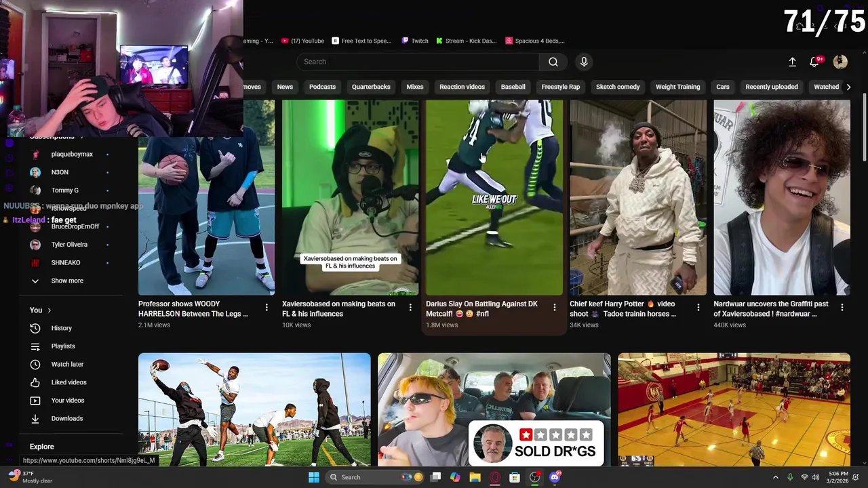Open the Xaviersobased green-light short thumbnail
Screen dimensions: 868x488
[350, 197]
